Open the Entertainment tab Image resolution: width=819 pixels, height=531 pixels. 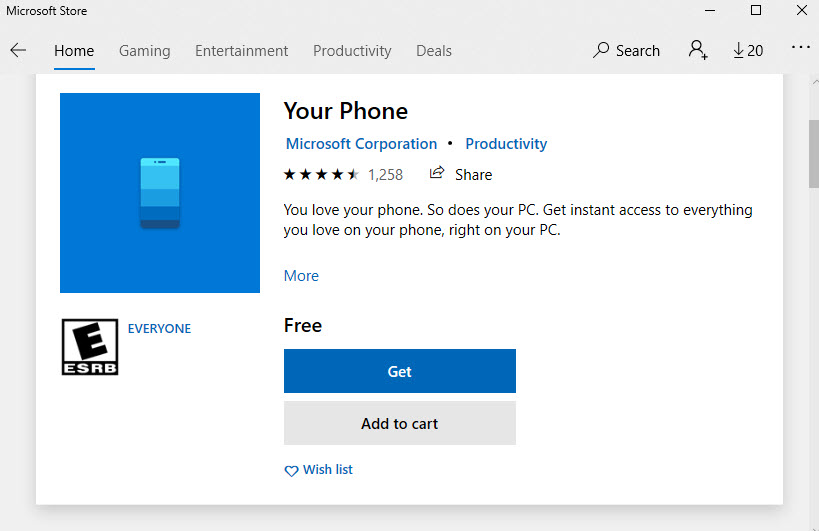tap(241, 51)
